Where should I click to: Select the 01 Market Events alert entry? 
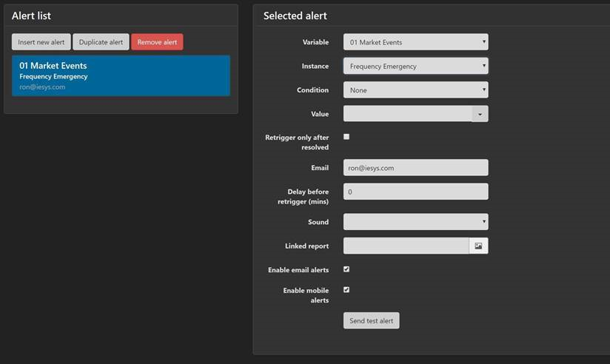pyautogui.click(x=121, y=75)
